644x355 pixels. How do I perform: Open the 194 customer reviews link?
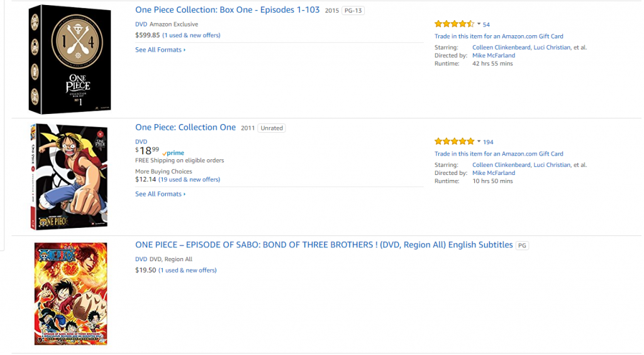(x=488, y=142)
